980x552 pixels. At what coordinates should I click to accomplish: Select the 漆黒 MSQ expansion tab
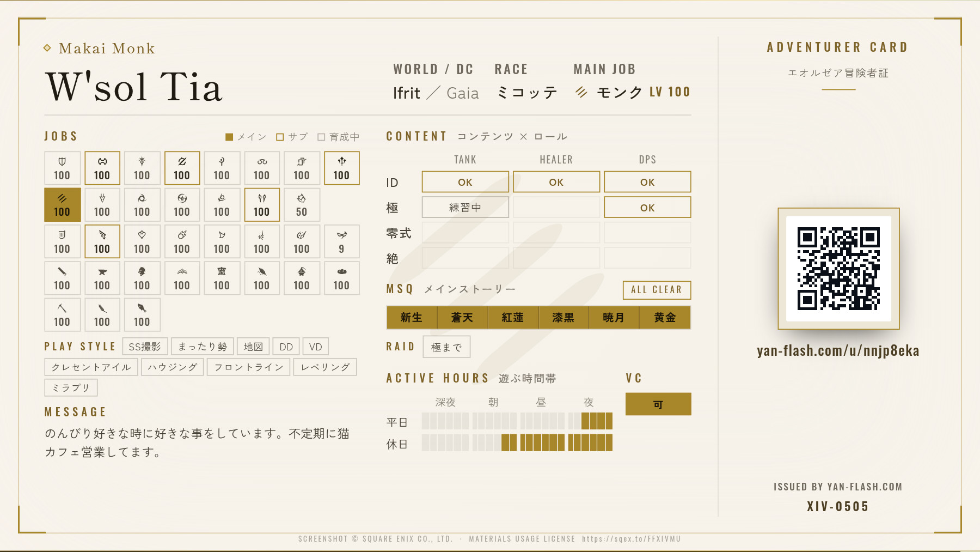(x=563, y=318)
